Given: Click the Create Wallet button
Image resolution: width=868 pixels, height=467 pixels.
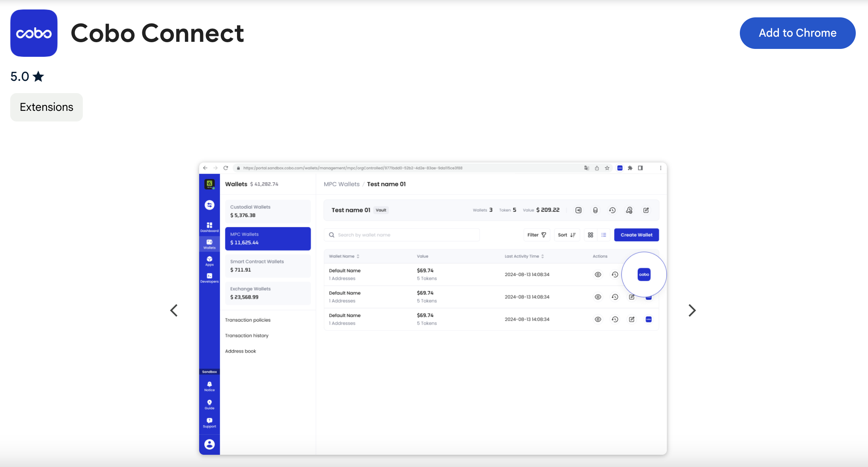Looking at the screenshot, I should [x=637, y=235].
